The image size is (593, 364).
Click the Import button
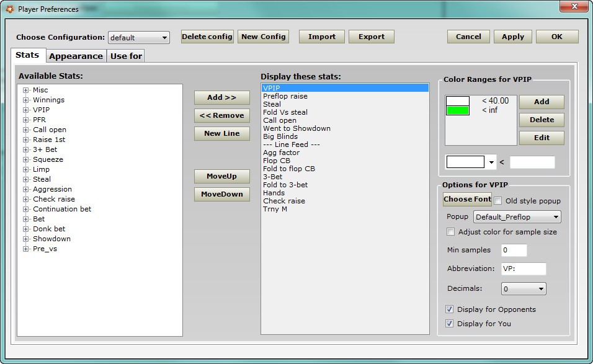pyautogui.click(x=322, y=37)
